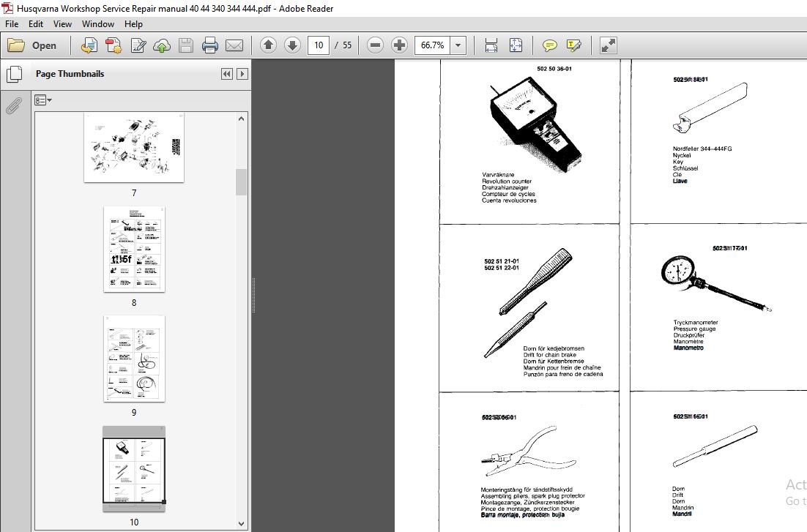This screenshot has width=807, height=532.
Task: Click the Page Thumbnails panel title
Action: click(x=70, y=74)
